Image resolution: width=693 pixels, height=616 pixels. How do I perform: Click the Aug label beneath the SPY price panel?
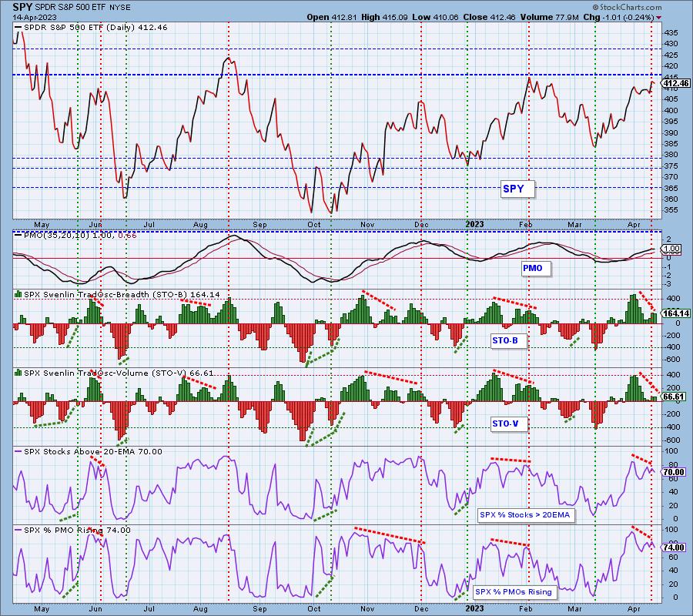coord(200,225)
